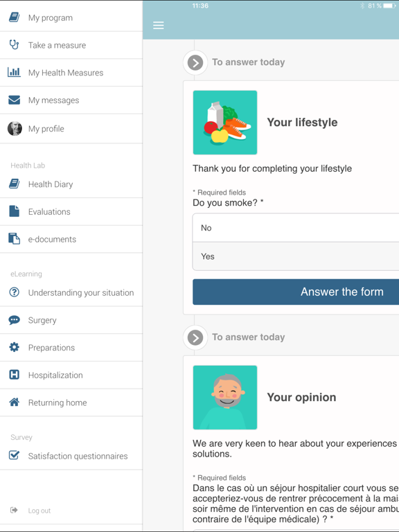Image resolution: width=399 pixels, height=532 pixels.
Task: Click the stethoscope Take a measure icon
Action: (x=14, y=45)
